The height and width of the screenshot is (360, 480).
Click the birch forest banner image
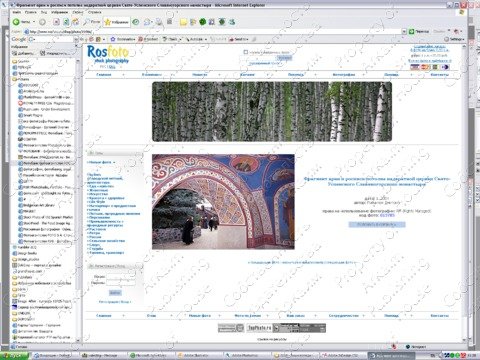tap(272, 112)
